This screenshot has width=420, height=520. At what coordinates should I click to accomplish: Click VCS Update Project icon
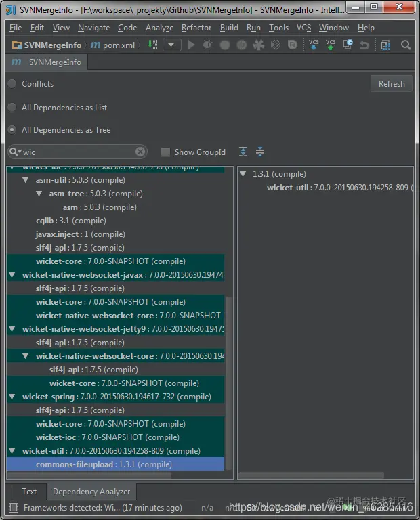(x=313, y=45)
